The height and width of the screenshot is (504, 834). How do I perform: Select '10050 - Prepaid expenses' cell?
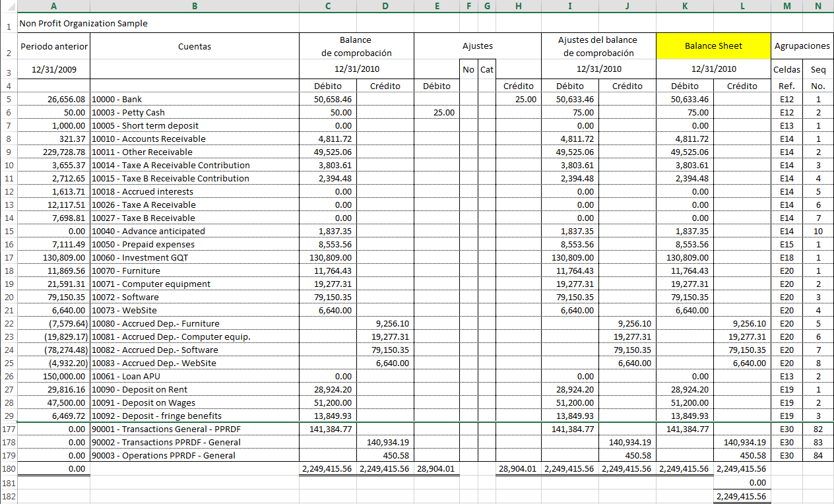tap(194, 244)
